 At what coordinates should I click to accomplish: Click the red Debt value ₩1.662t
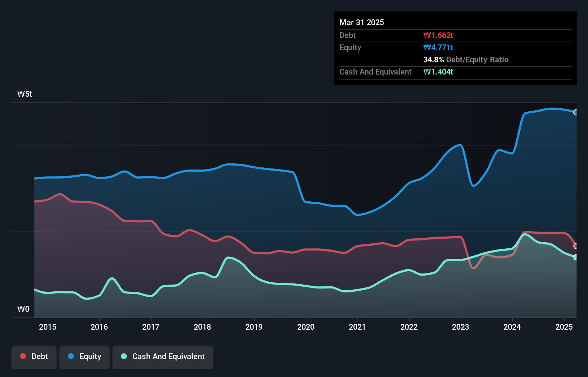coord(438,35)
